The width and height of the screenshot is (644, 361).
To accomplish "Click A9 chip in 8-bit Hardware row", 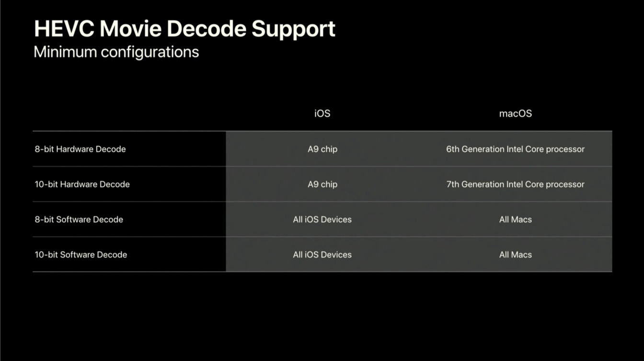I will [322, 149].
